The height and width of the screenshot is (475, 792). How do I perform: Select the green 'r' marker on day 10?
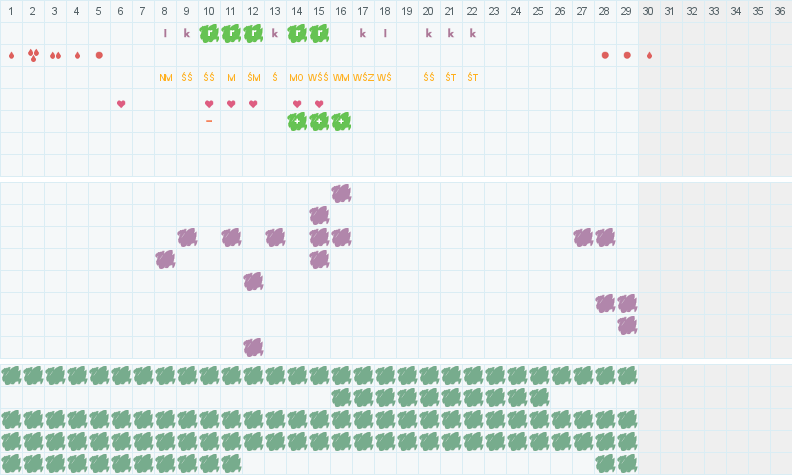coord(209,33)
